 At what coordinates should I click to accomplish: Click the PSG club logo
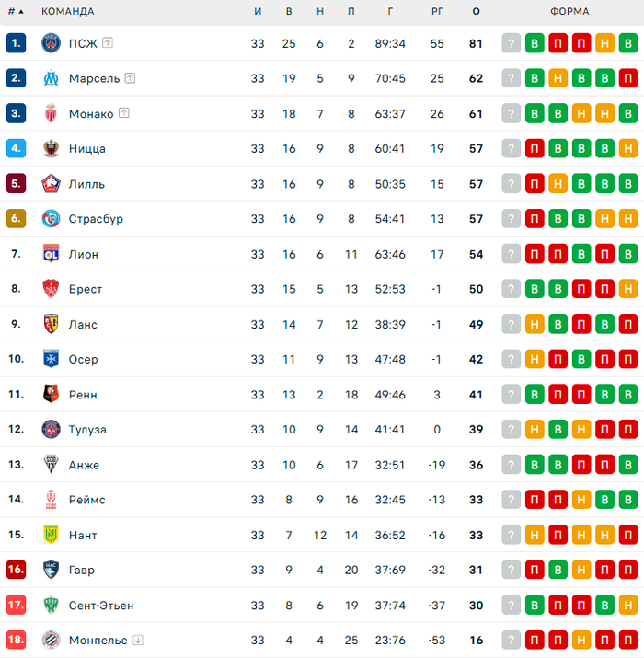pyautogui.click(x=51, y=43)
